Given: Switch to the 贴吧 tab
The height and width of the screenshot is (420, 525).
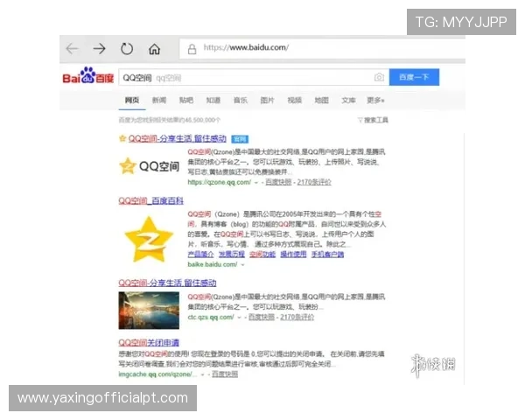Looking at the screenshot, I should pyautogui.click(x=186, y=100).
